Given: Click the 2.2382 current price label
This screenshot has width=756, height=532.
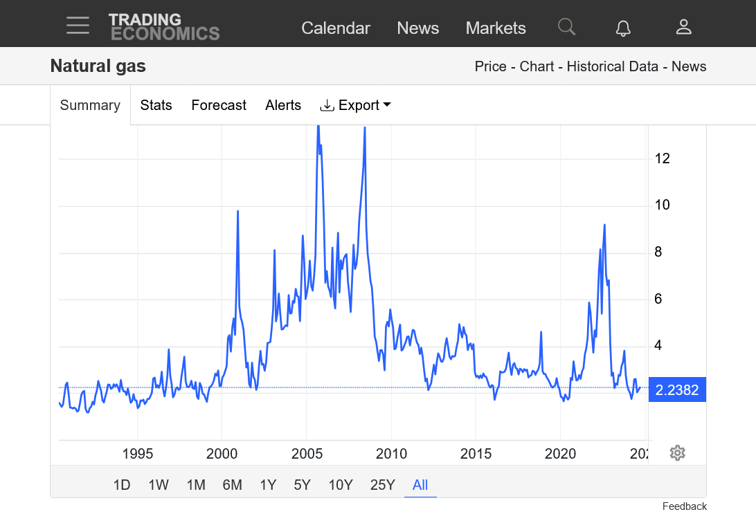Looking at the screenshot, I should 676,390.
